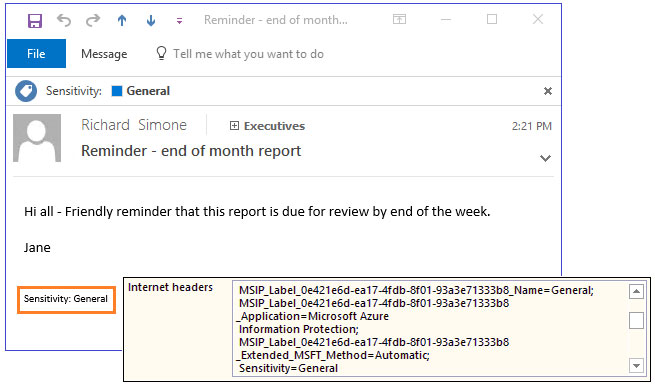The width and height of the screenshot is (655, 386).
Task: Click the Internet headers scrollbar up arrow
Action: [636, 291]
